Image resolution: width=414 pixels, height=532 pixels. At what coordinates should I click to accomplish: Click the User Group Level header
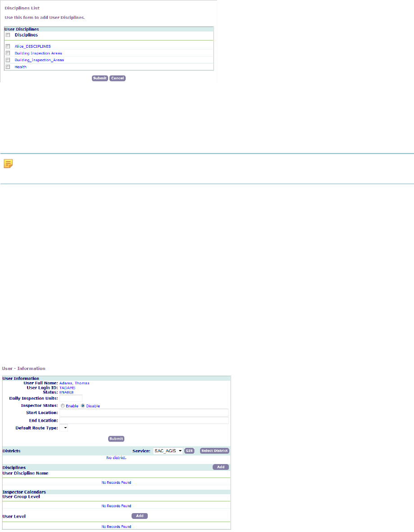tap(21, 497)
